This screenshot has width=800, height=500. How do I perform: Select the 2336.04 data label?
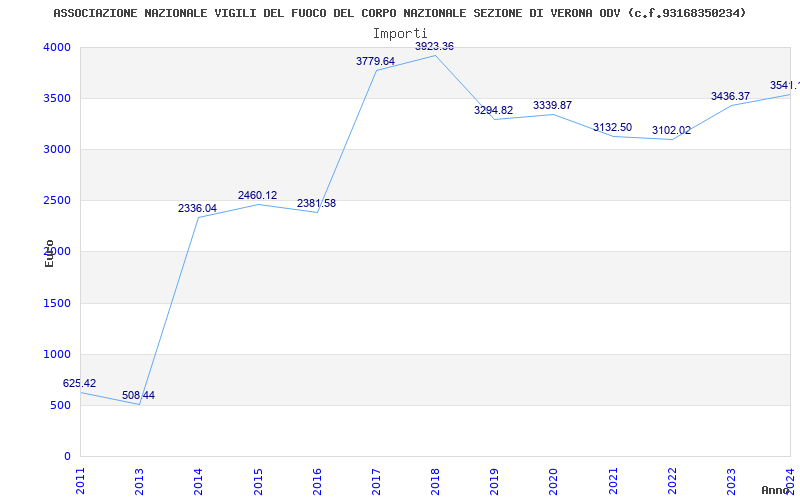(x=197, y=208)
